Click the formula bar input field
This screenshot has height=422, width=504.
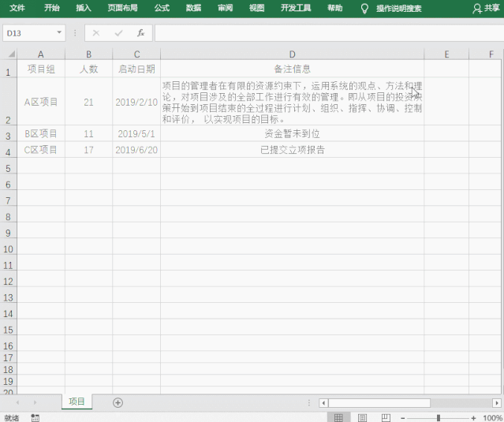323,33
